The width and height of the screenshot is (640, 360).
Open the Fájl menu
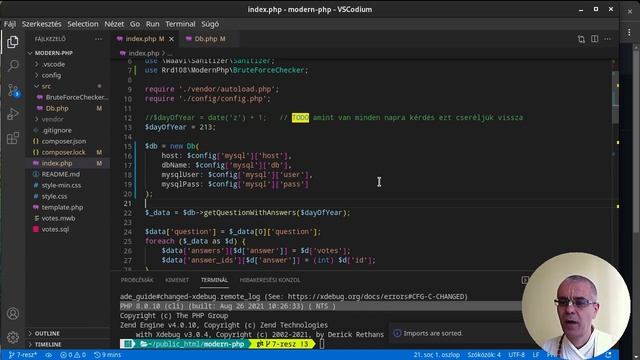(x=10, y=24)
